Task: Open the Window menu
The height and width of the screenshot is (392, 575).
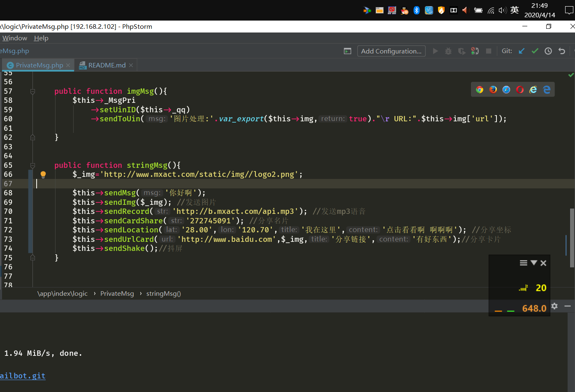Action: [15, 38]
